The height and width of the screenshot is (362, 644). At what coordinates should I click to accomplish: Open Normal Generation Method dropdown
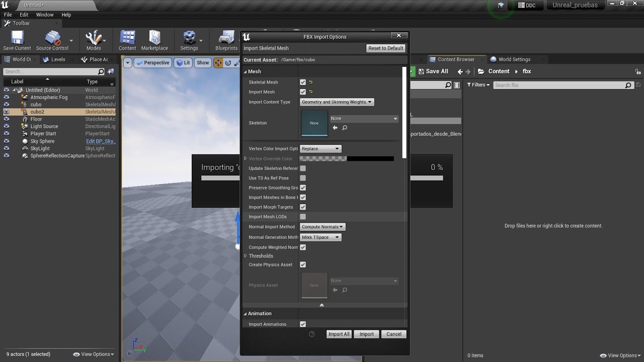[x=320, y=237]
